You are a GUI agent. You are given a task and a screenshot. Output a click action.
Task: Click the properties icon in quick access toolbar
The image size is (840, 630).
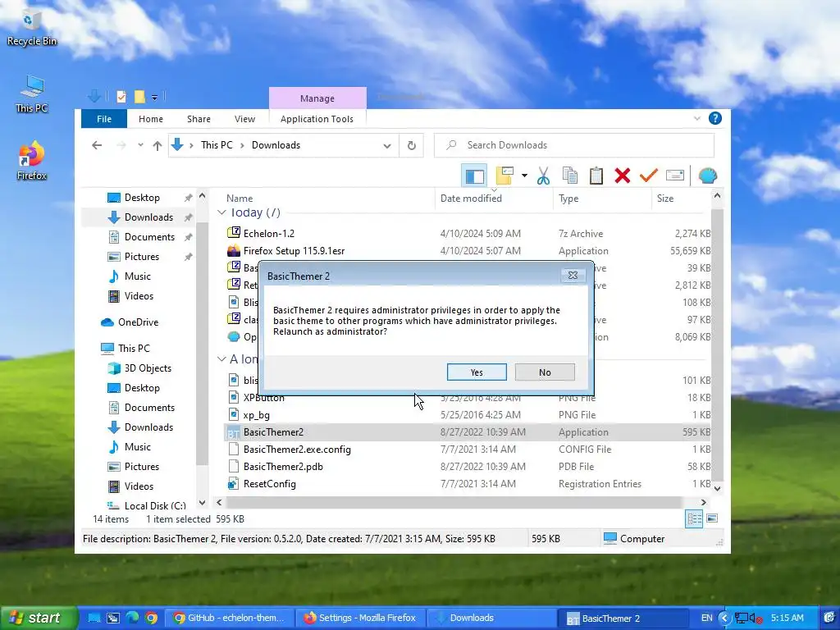121,97
